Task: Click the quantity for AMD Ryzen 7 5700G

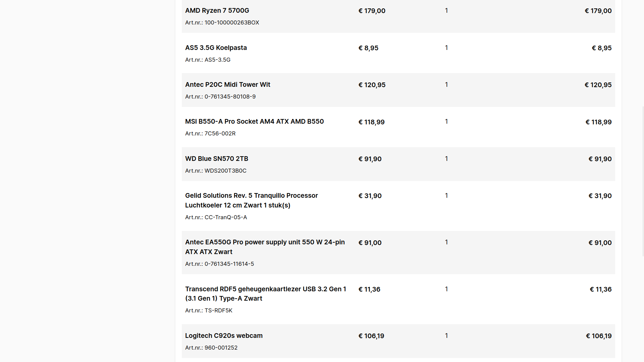Action: click(x=446, y=11)
